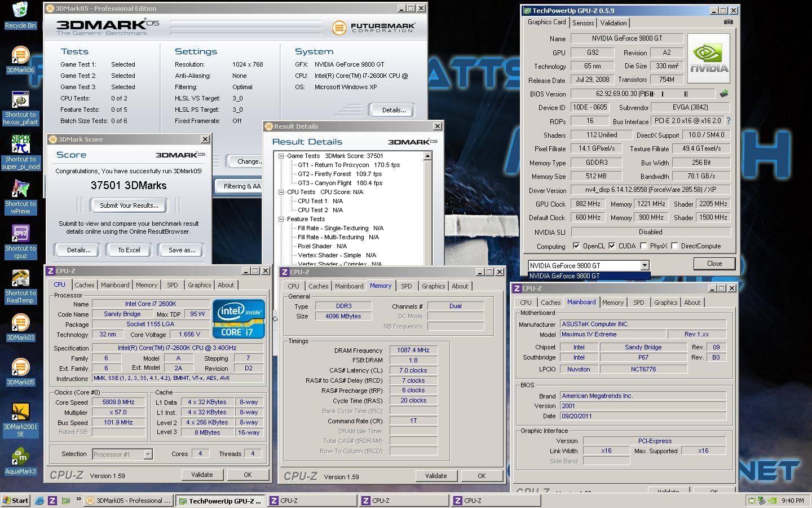Open SPD tab in CPU-Z memory window

tap(406, 286)
